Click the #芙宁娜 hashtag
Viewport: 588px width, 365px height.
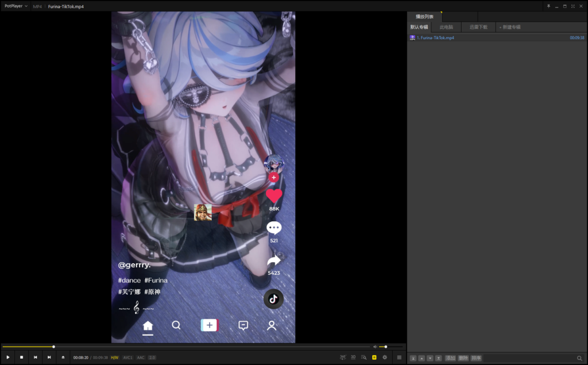coord(129,292)
